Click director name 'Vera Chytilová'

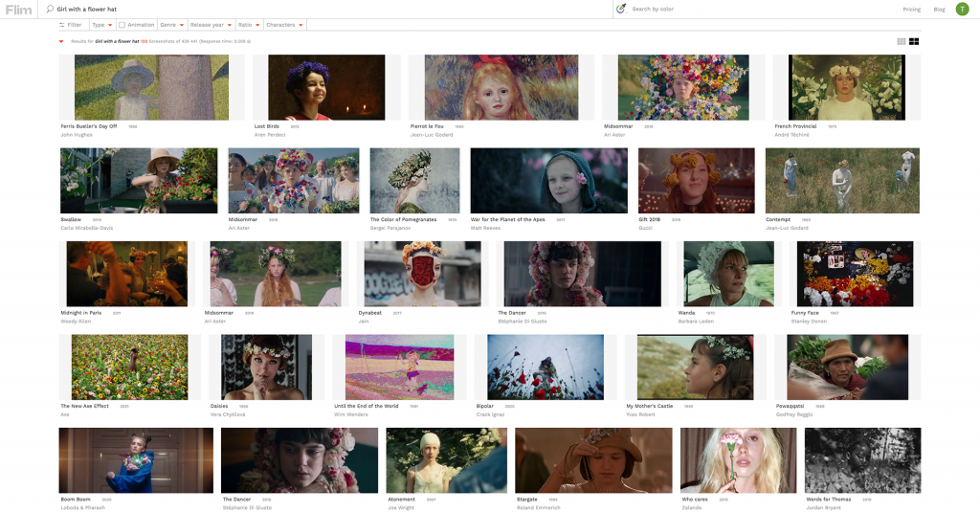[228, 414]
